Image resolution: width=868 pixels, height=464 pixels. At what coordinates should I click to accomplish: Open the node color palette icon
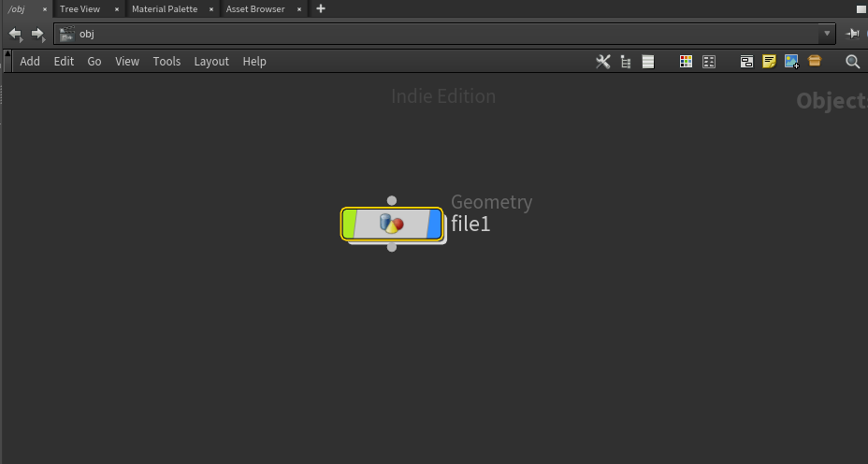click(686, 62)
